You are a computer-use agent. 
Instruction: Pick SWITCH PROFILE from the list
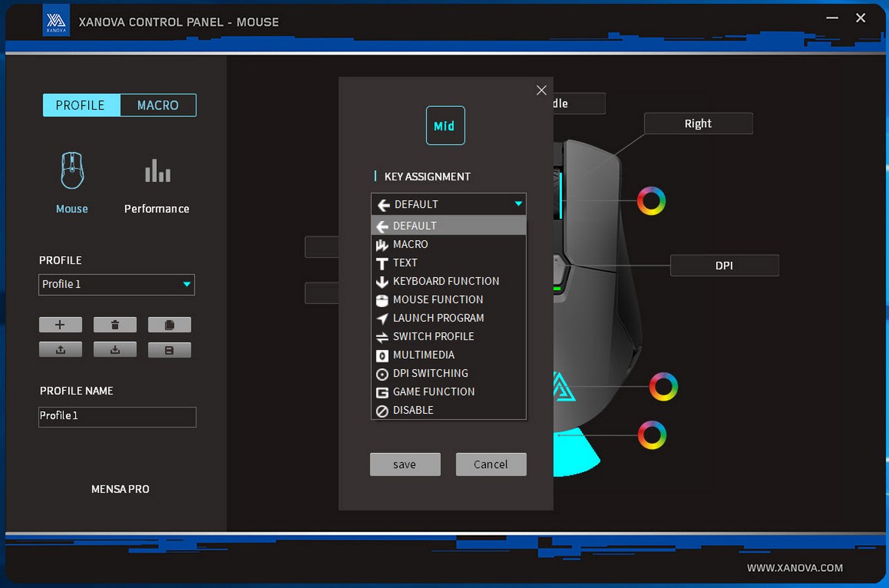[x=449, y=336]
